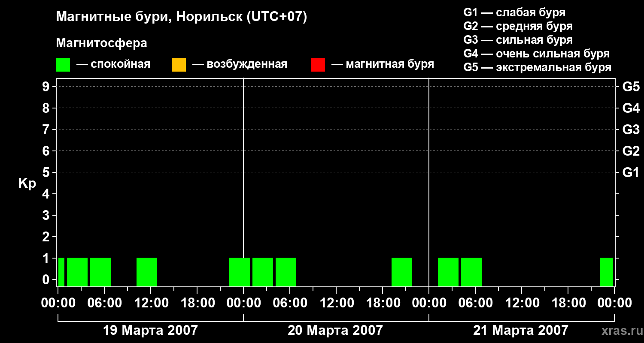
Task: Click the Kp axis value 7
Action: [47, 129]
